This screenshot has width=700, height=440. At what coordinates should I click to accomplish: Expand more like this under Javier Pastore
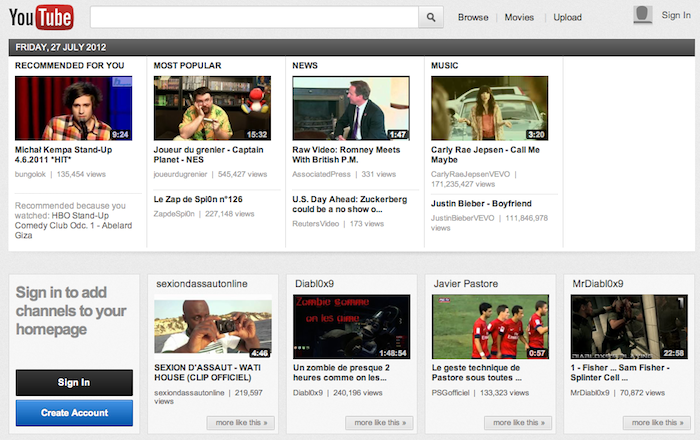tap(518, 423)
